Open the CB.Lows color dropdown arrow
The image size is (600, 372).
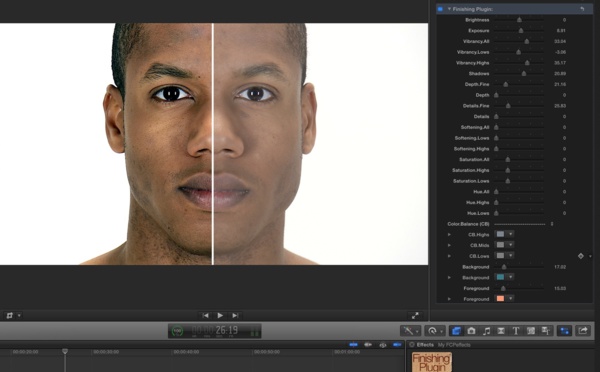point(510,255)
